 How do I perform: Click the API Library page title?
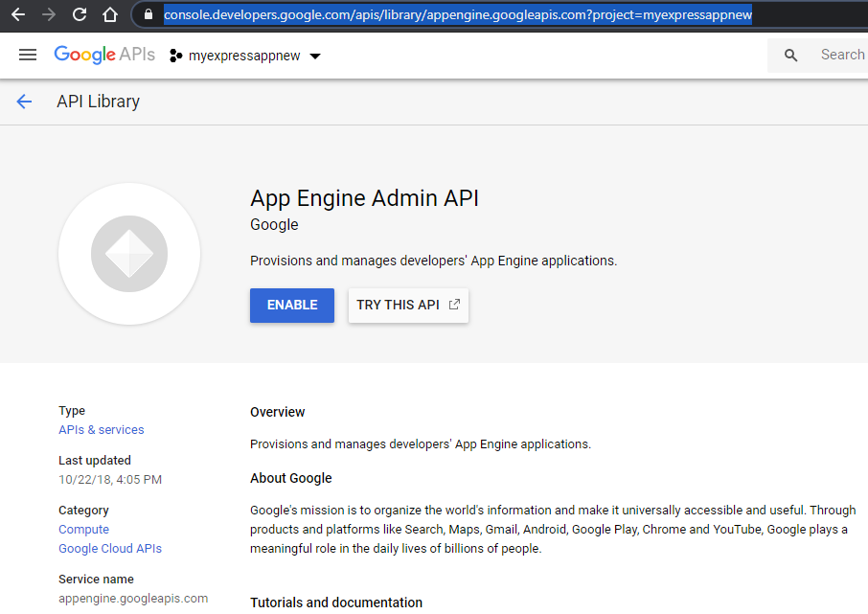[x=98, y=102]
